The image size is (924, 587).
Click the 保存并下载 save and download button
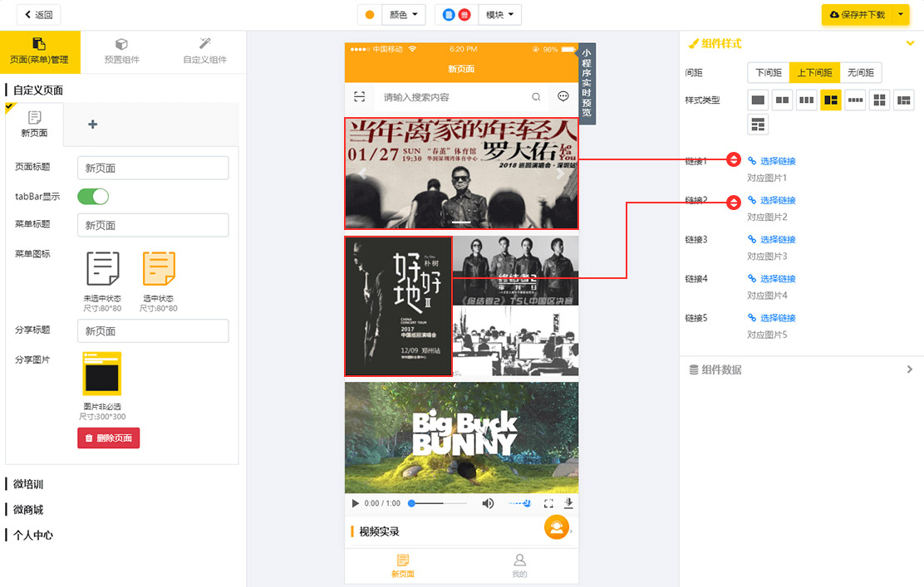click(x=858, y=15)
